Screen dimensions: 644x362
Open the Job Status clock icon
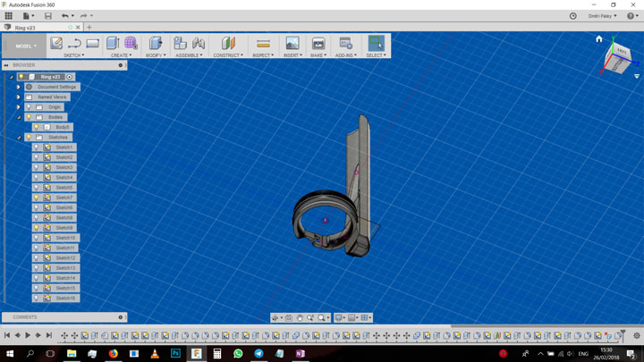tap(573, 16)
